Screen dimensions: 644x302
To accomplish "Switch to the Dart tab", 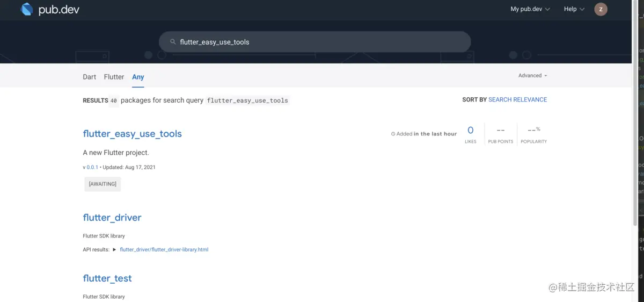I will point(90,77).
